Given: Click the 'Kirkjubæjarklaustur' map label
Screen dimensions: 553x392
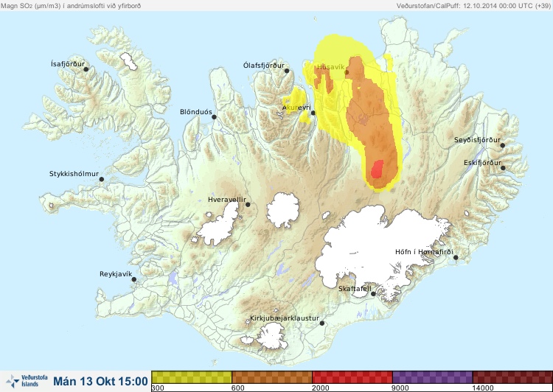Looking at the screenshot, I should (x=285, y=318).
